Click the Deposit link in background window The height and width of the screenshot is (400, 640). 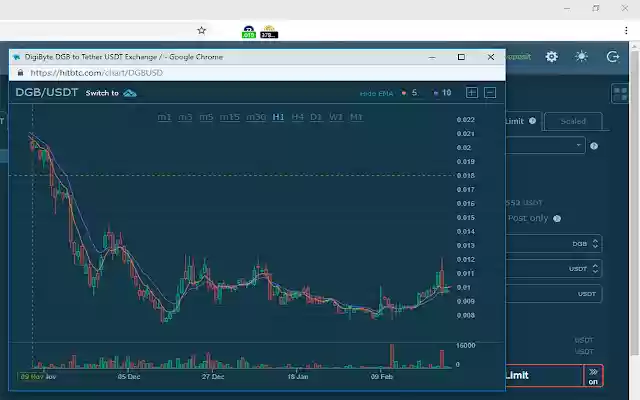coord(518,57)
